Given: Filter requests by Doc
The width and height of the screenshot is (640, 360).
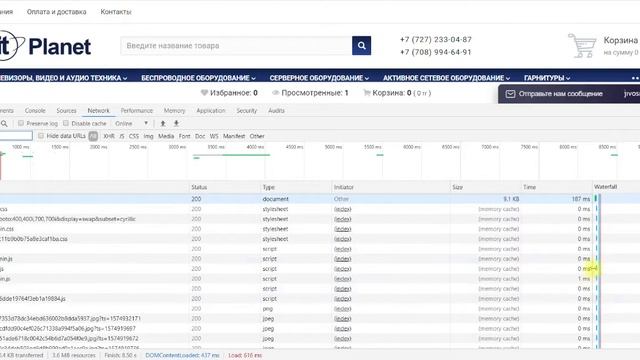Looking at the screenshot, I should tap(200, 136).
